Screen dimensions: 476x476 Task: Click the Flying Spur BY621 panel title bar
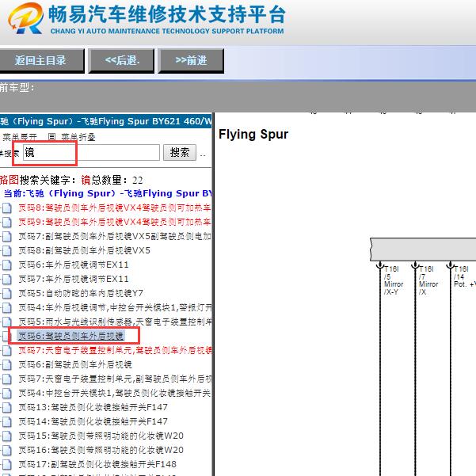pyautogui.click(x=106, y=121)
